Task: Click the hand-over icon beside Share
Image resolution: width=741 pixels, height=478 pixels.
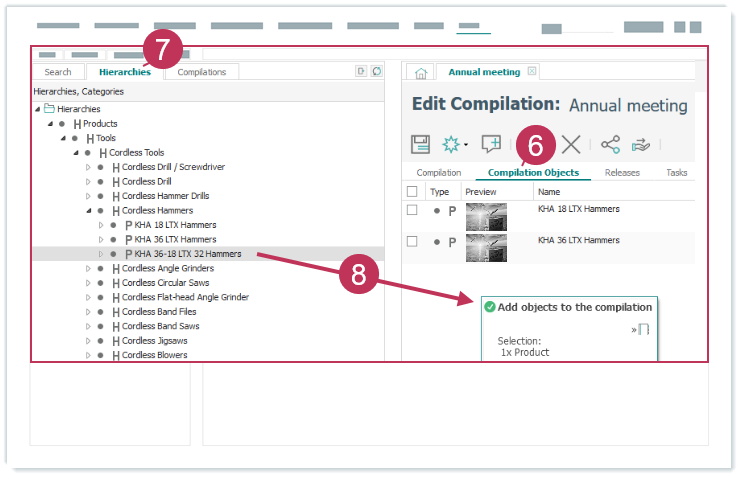Action: 640,144
